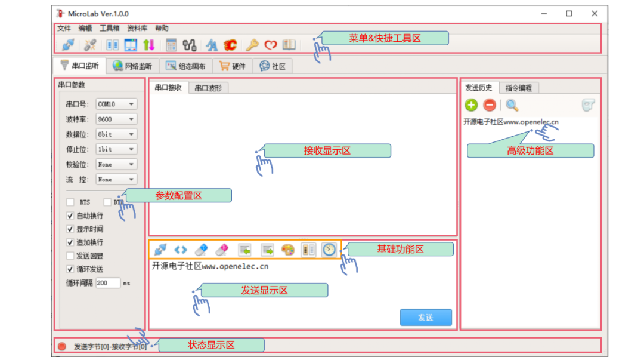Click the blue eraser icon to clear receive area
This screenshot has height=363, width=644.
(x=200, y=250)
